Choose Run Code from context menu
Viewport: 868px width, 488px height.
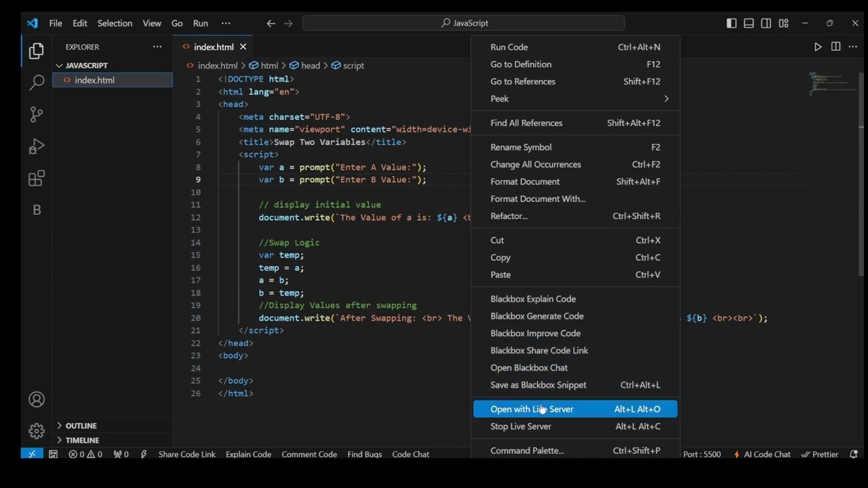tap(575, 47)
